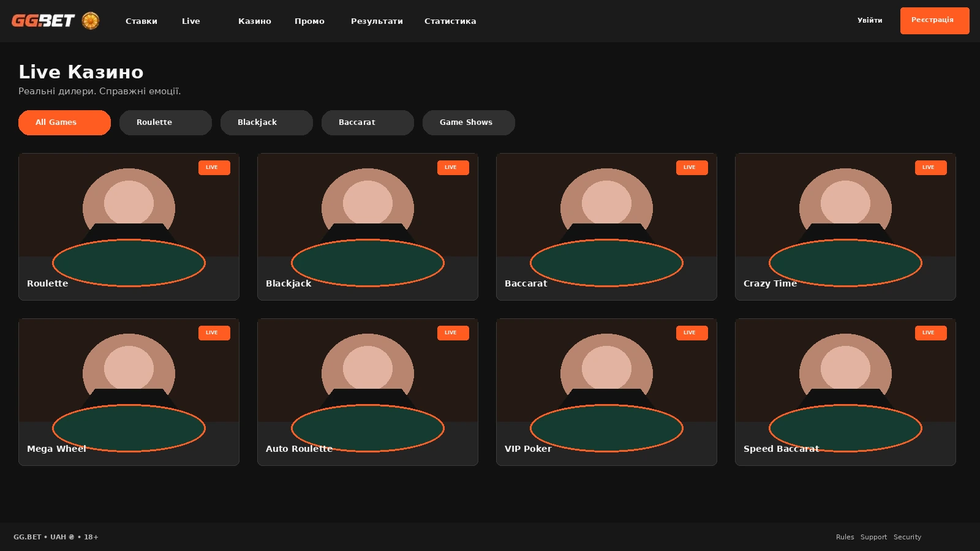
Task: Open the Speed Baccarat game card
Action: (x=845, y=392)
